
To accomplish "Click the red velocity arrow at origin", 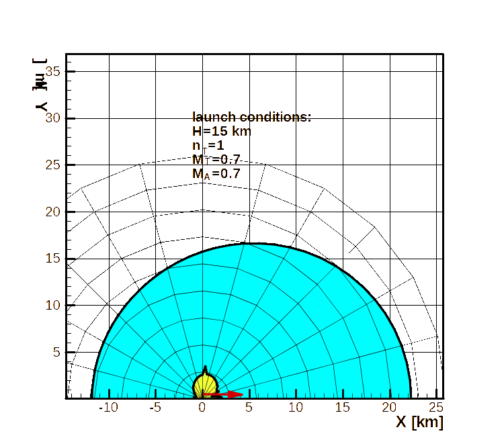I will point(222,394).
